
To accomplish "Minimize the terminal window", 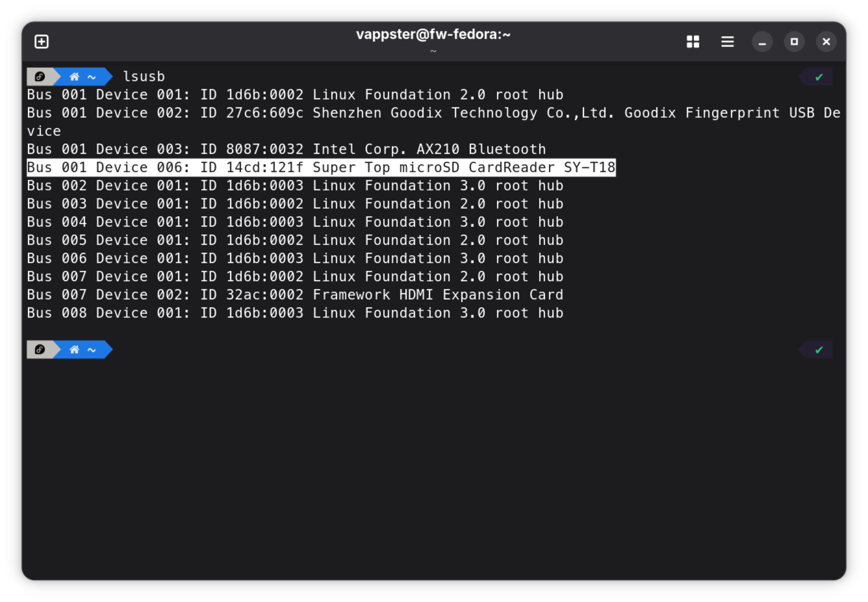I will pyautogui.click(x=762, y=42).
